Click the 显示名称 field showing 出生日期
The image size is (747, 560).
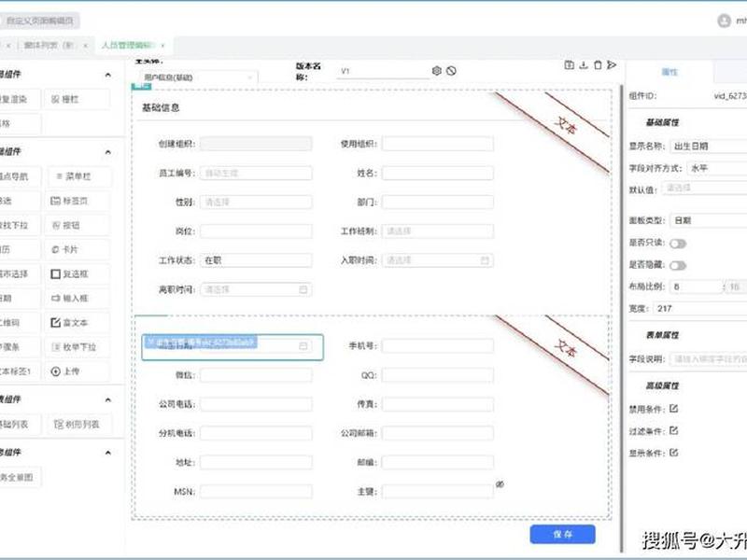click(x=709, y=147)
